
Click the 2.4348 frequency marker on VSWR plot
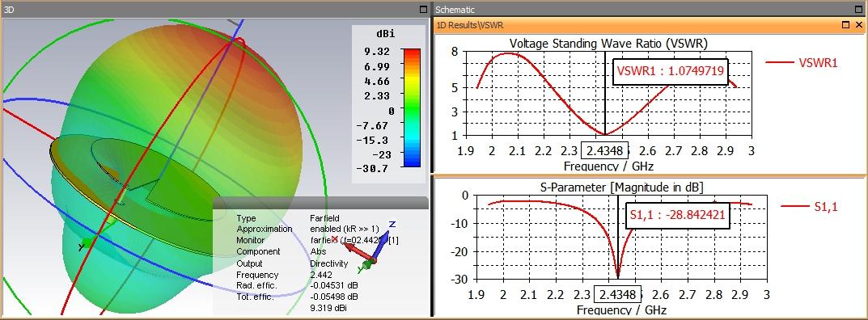[x=605, y=150]
